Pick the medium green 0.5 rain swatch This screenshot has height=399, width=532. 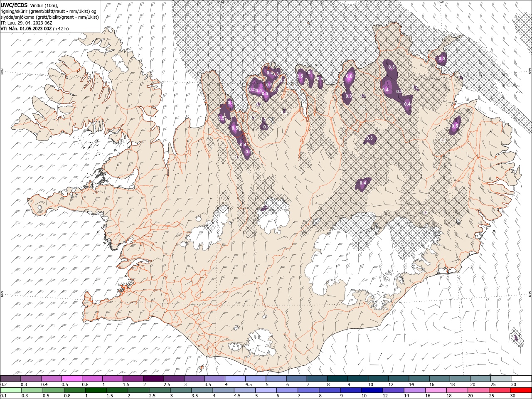click(x=53, y=390)
